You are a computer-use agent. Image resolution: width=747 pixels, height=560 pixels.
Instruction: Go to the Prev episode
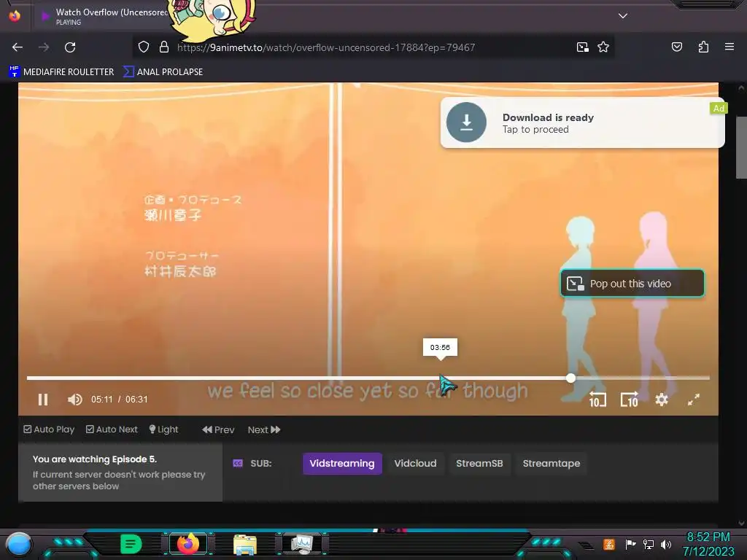[x=218, y=429]
